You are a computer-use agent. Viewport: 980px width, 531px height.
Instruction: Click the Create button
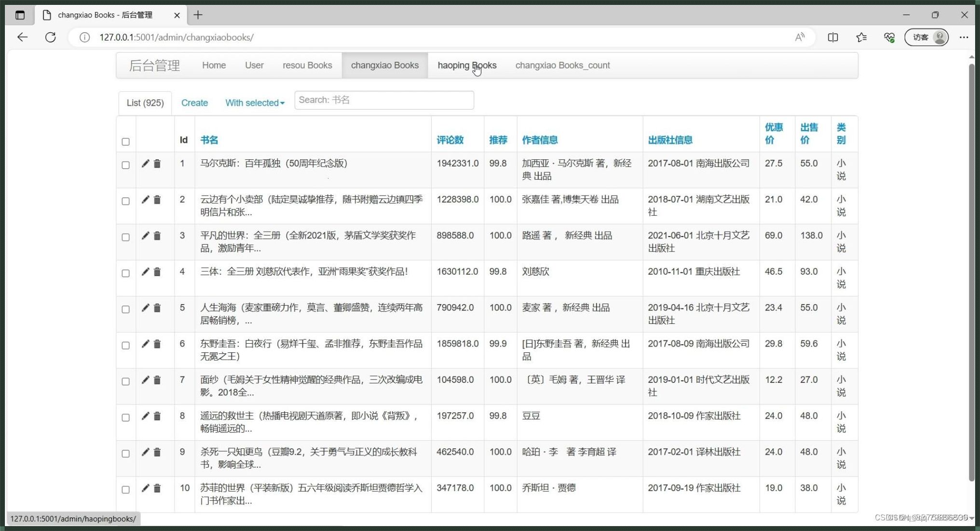[195, 103]
